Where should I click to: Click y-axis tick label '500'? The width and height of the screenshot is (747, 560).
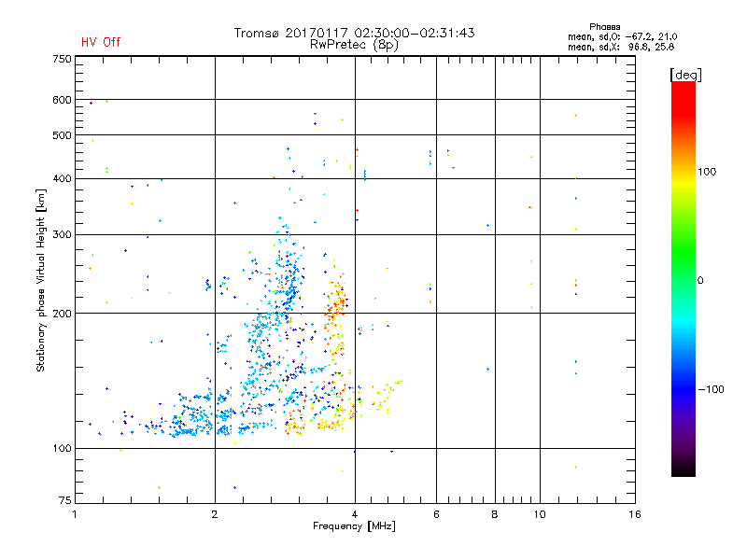click(62, 135)
